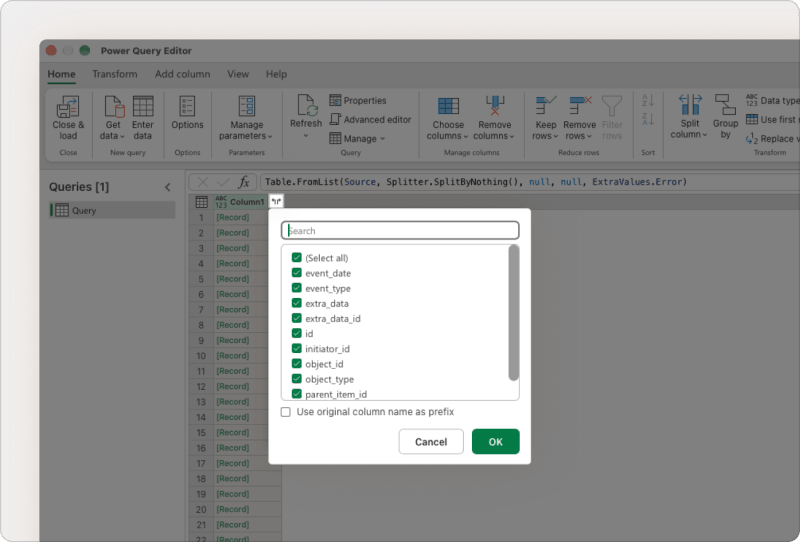The height and width of the screenshot is (542, 800).
Task: Click the table corner icon in grid header
Action: point(202,202)
